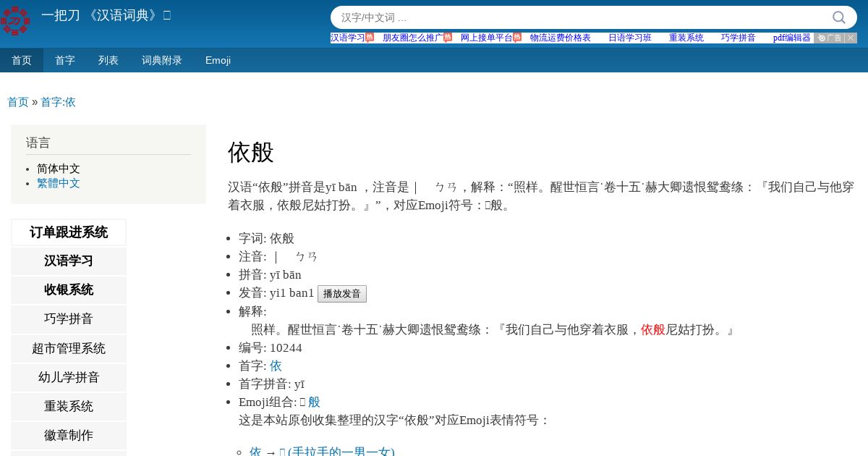Open sidebar 订单跟进系统 link
This screenshot has width=868, height=456.
[x=69, y=232]
